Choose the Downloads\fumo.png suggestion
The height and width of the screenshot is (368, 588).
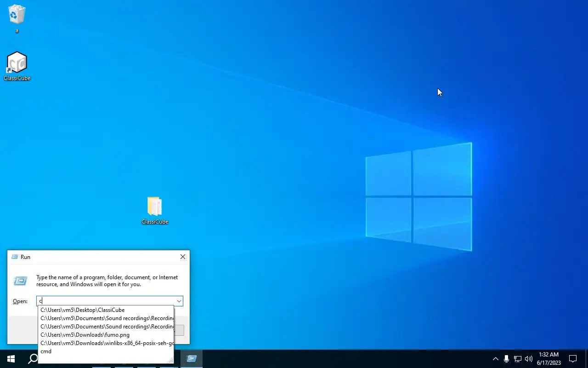[106, 335]
